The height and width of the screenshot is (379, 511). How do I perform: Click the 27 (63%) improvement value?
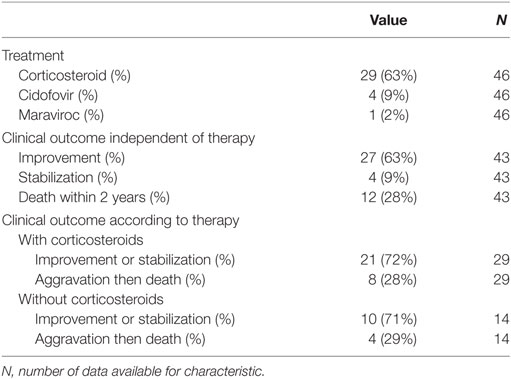(388, 158)
